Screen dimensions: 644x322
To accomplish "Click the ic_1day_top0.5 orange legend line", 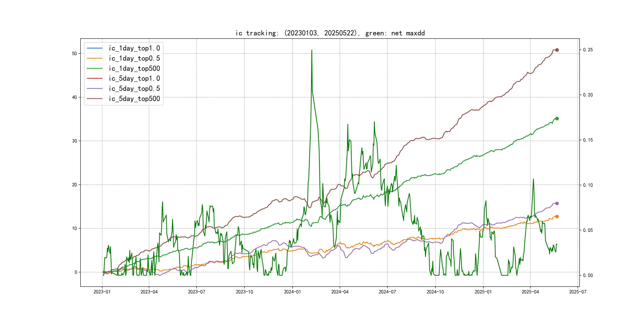I will [94, 58].
